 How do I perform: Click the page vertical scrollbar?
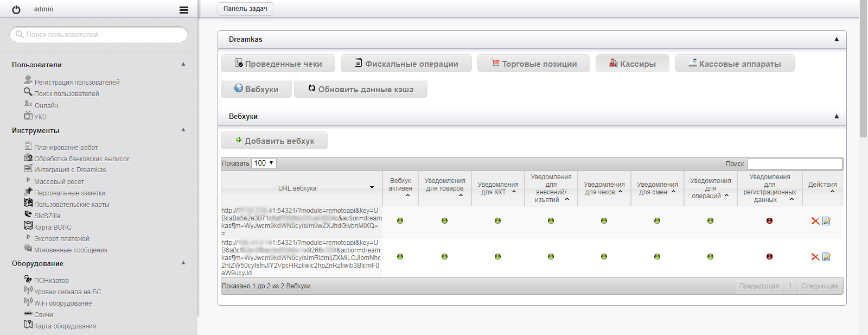[x=864, y=68]
